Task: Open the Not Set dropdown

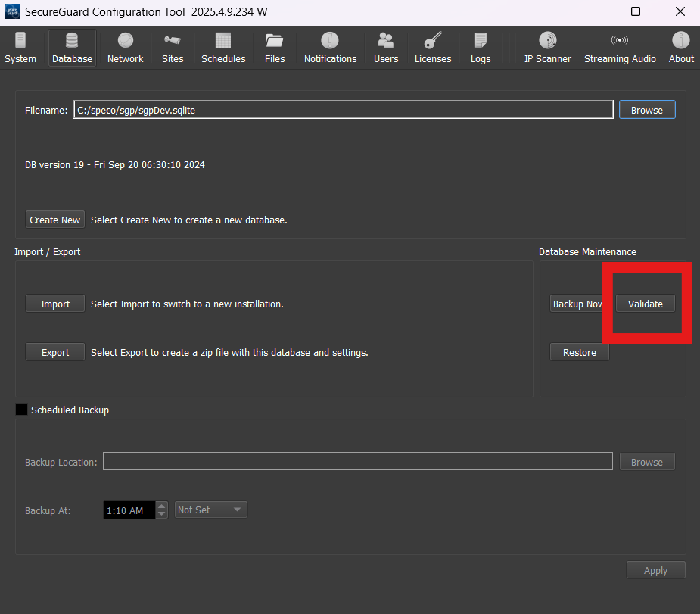Action: click(210, 510)
